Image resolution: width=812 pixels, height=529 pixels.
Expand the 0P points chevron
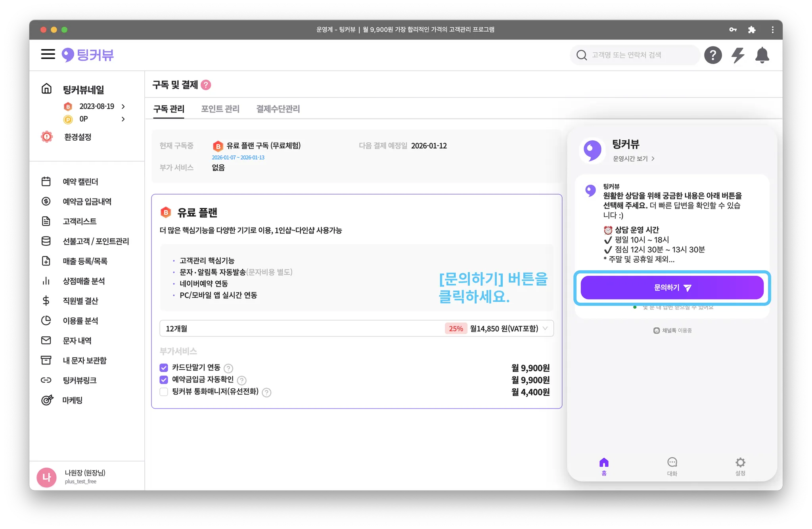click(123, 119)
